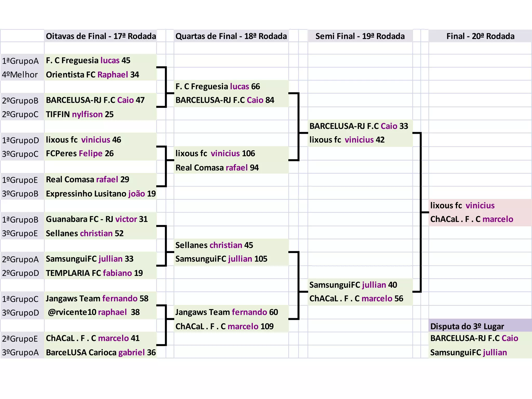532x399 pixels.
Task: Click the Oitavas de Final header cell
Action: click(101, 36)
